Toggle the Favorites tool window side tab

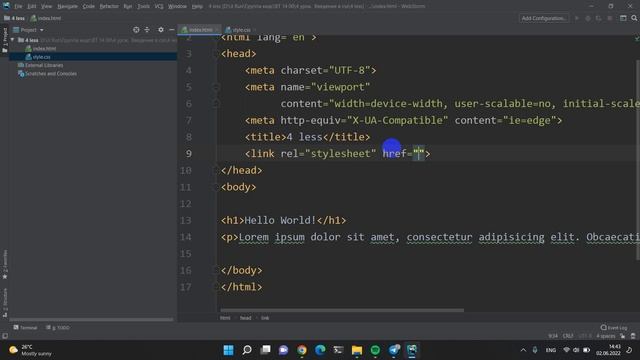pos(4,264)
